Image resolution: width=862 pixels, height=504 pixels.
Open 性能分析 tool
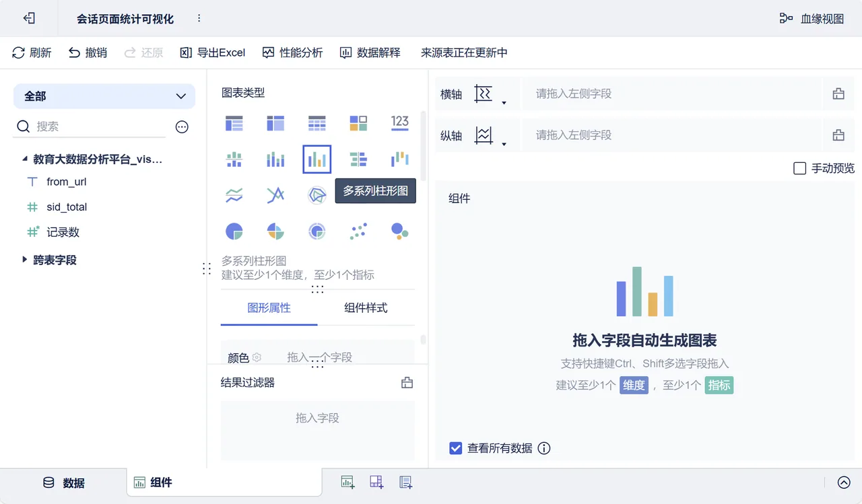click(292, 52)
